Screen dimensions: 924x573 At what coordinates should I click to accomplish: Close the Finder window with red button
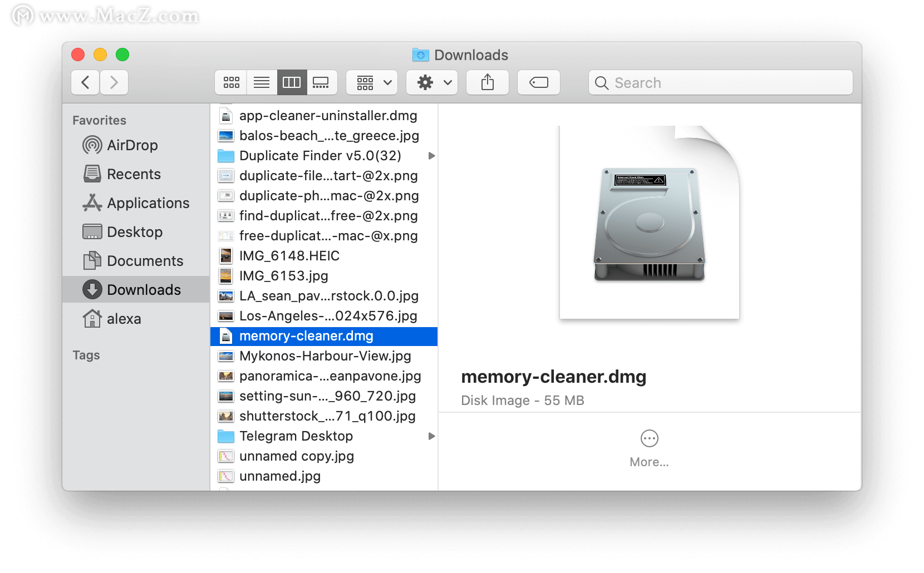coord(78,55)
